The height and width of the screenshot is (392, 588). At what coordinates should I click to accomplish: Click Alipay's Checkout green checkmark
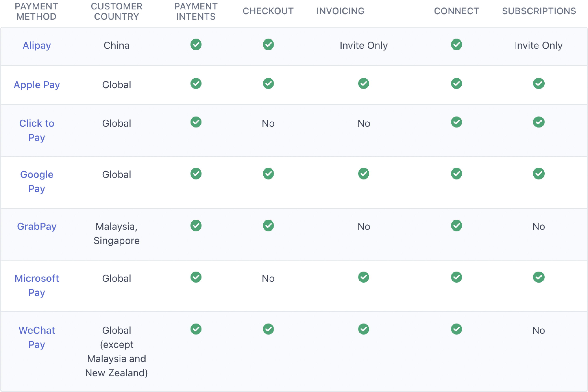point(268,44)
